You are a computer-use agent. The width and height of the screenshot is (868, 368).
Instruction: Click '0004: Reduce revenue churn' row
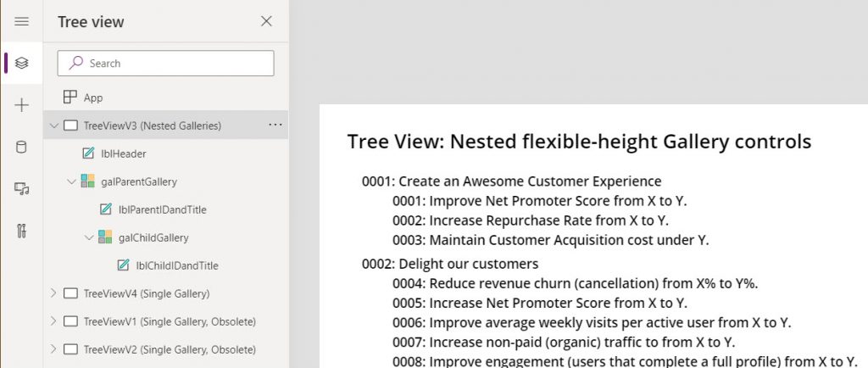coord(576,283)
